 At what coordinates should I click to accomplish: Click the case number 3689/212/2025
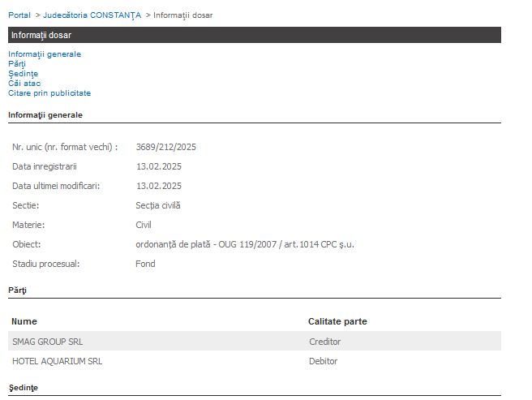pos(165,147)
